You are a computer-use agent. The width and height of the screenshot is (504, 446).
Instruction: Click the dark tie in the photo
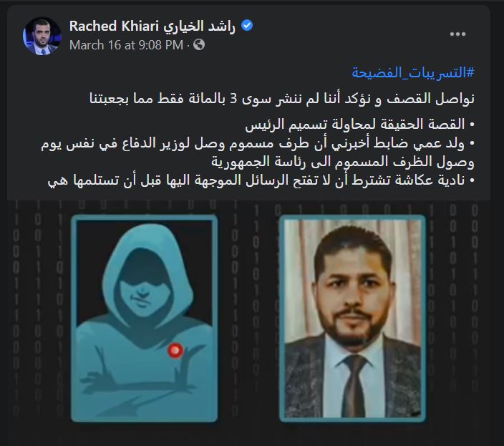(x=354, y=386)
